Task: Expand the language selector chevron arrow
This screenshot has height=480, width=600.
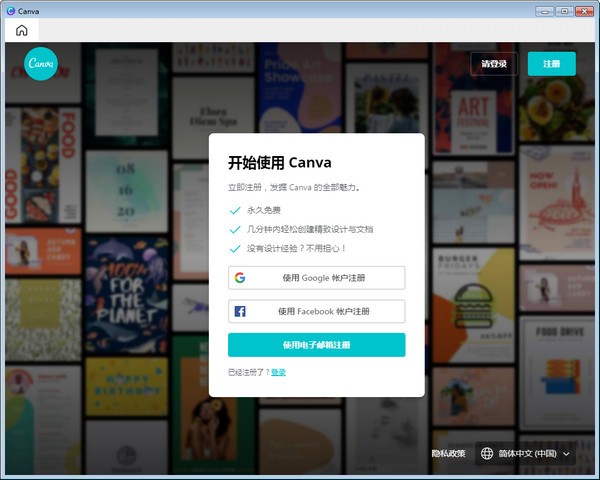Action: (x=567, y=454)
